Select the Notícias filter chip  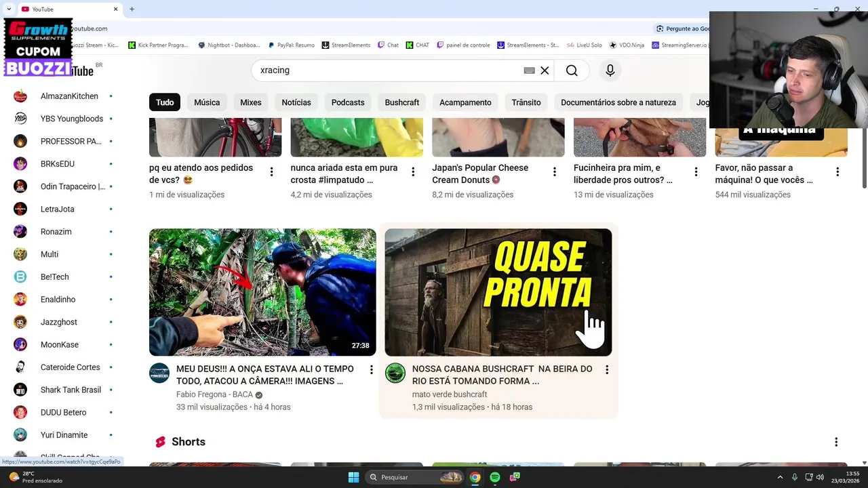[x=296, y=102]
